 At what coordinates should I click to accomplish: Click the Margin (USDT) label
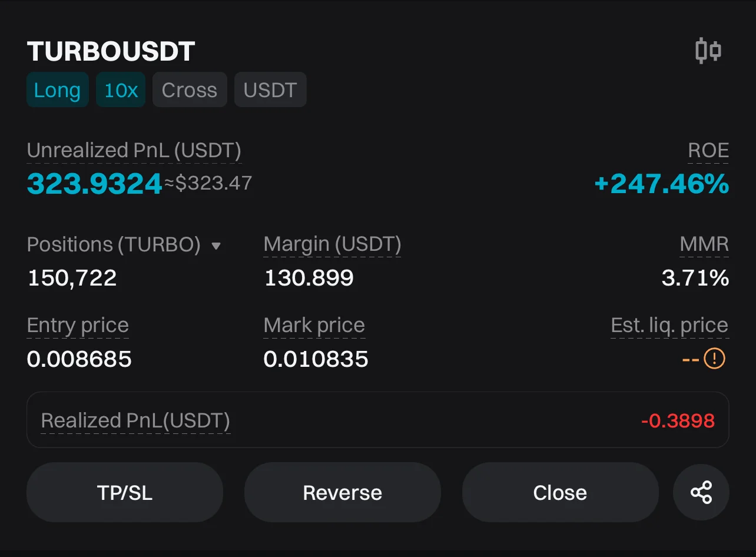coord(332,244)
